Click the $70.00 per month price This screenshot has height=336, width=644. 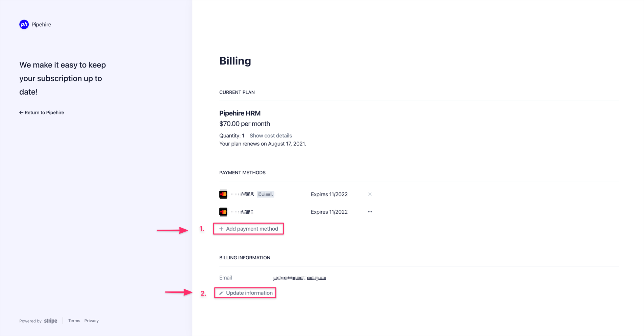point(245,124)
